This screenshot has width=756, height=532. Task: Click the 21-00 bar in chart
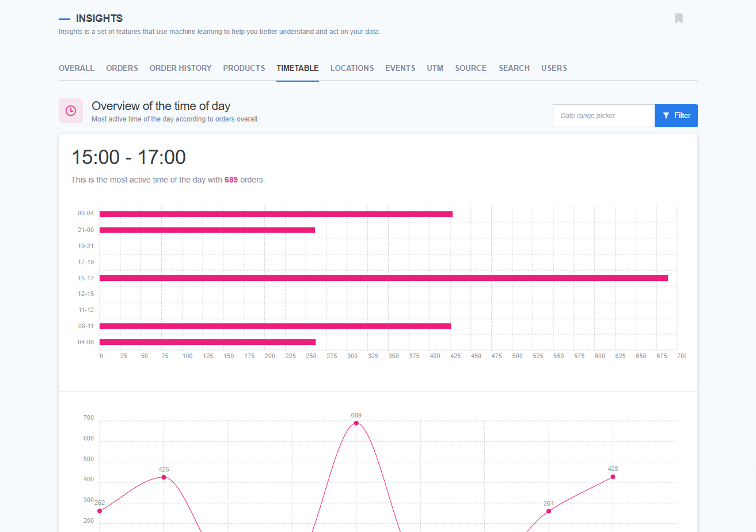coord(207,230)
